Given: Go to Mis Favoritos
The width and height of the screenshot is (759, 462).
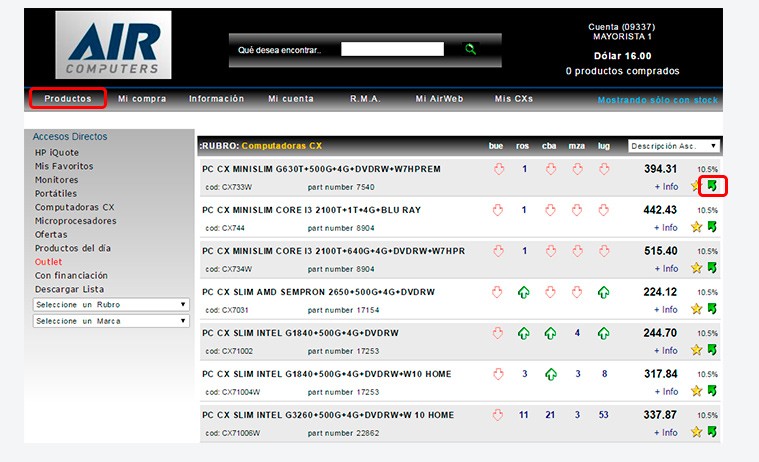Looking at the screenshot, I should (x=64, y=166).
